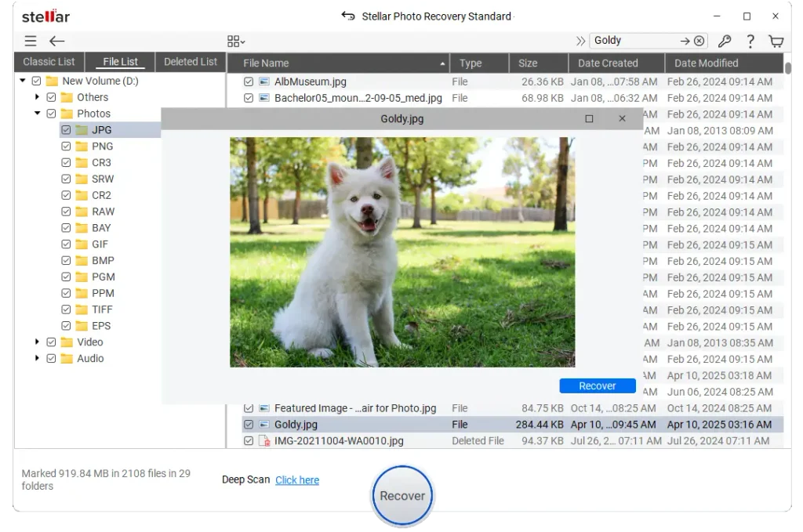Viewport: 803px width, 532px height.
Task: Switch to File List tab
Action: (x=120, y=62)
